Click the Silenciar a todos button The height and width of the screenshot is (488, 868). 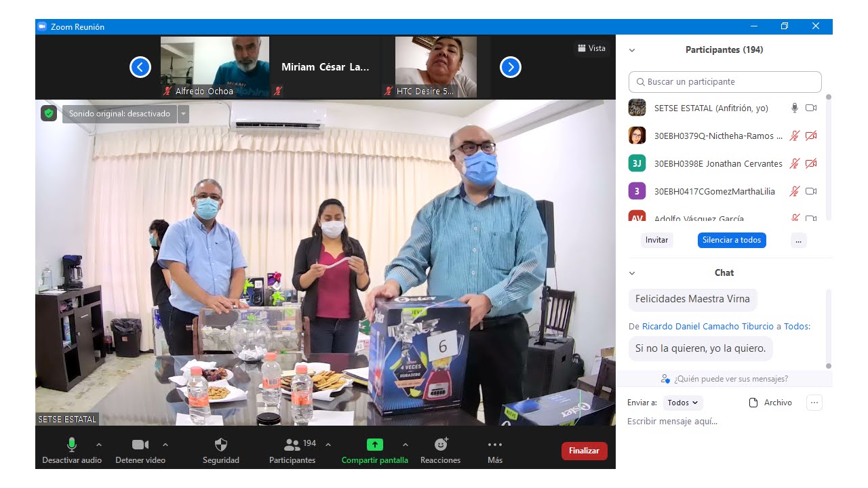click(x=732, y=240)
